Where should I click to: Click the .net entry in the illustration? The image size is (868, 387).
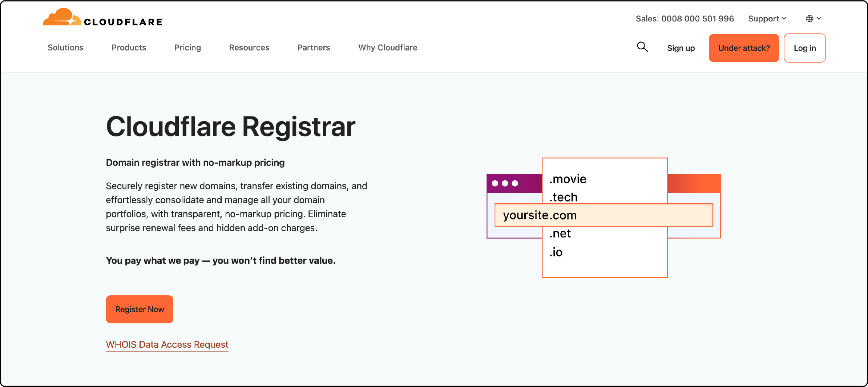point(560,234)
